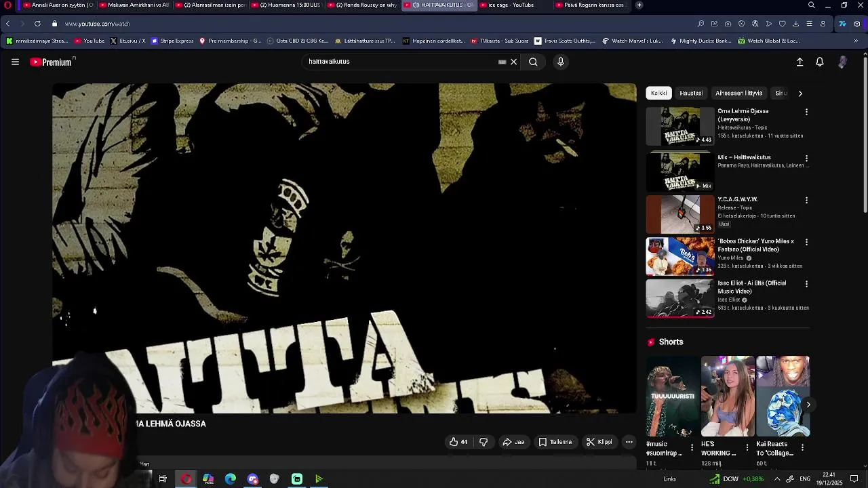The width and height of the screenshot is (868, 488).
Task: Expand the bookmarks bar overflow chevron
Action: (856, 41)
